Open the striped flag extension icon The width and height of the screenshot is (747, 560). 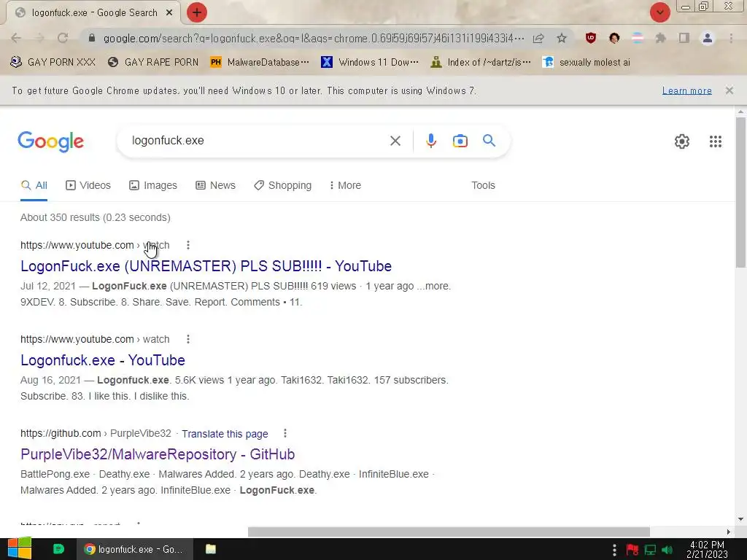click(x=638, y=38)
